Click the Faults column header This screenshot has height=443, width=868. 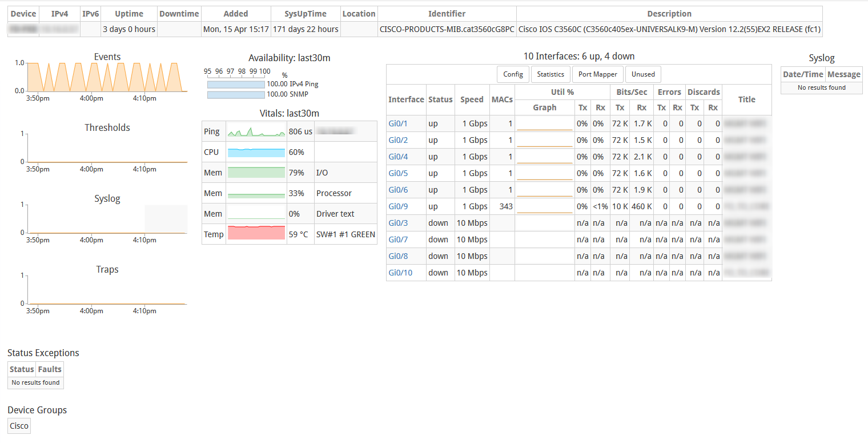pyautogui.click(x=50, y=369)
